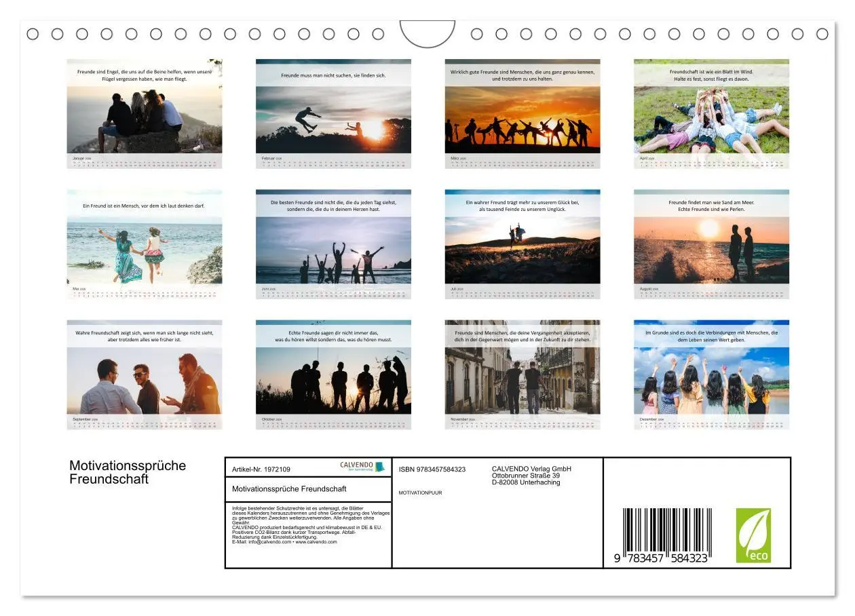Click quote 'Freunde muss man nicht suchen, sie finden sich.'
The width and height of the screenshot is (855, 616).
click(333, 75)
